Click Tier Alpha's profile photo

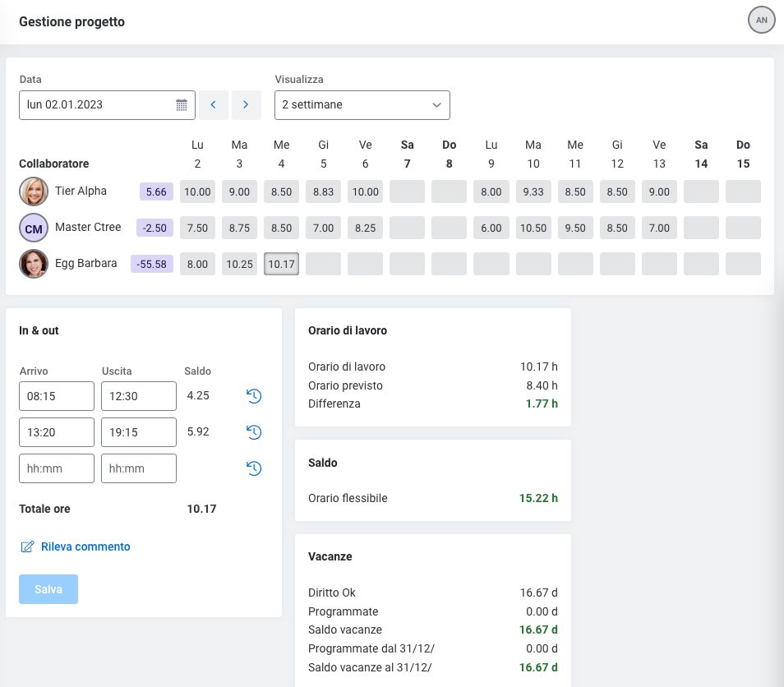point(34,191)
